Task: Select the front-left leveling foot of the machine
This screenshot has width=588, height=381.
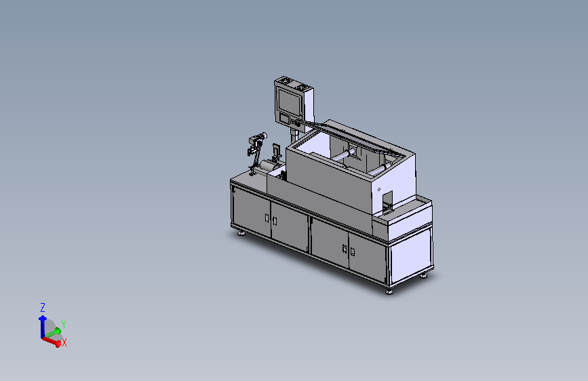Action: [x=241, y=233]
